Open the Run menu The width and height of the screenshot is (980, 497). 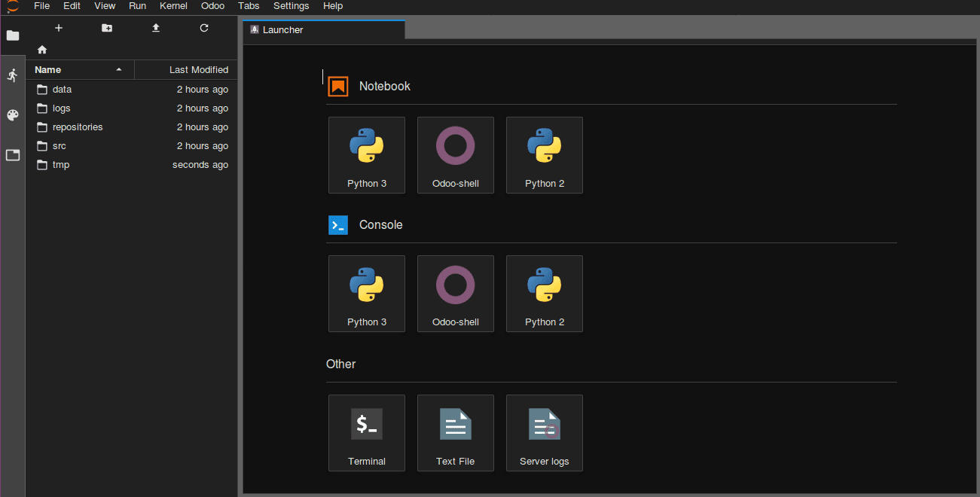(x=137, y=6)
